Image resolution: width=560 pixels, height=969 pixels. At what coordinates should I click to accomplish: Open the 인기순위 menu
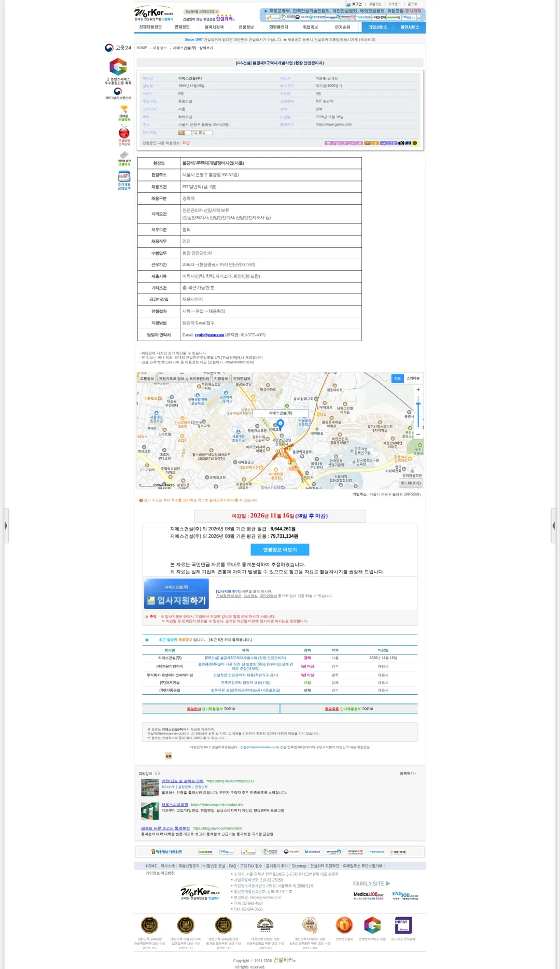coord(343,27)
